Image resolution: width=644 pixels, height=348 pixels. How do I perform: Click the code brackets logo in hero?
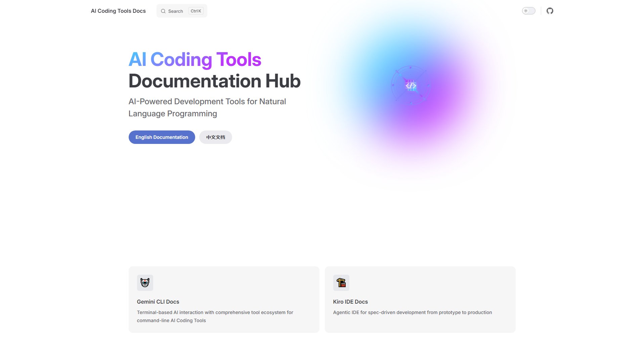click(411, 86)
